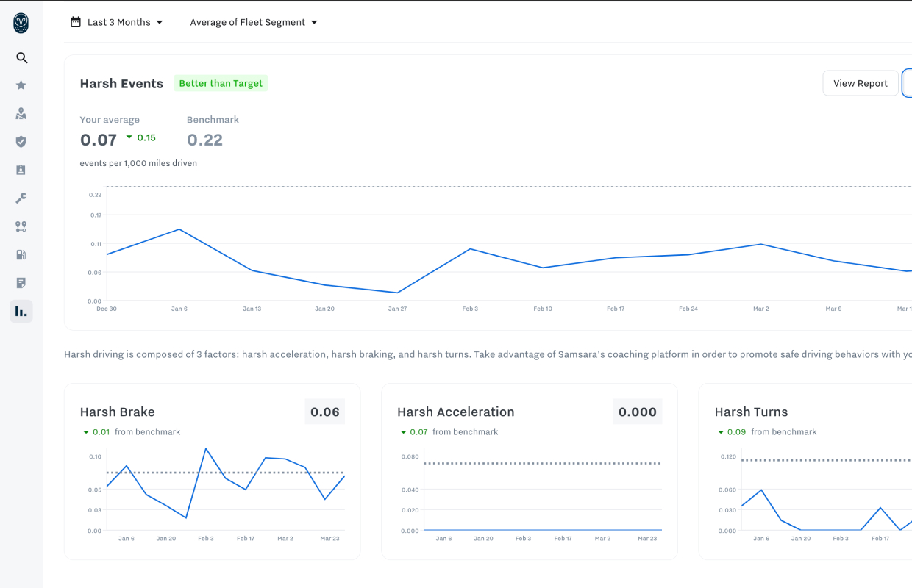Click the View Report button
912x588 pixels.
point(860,83)
